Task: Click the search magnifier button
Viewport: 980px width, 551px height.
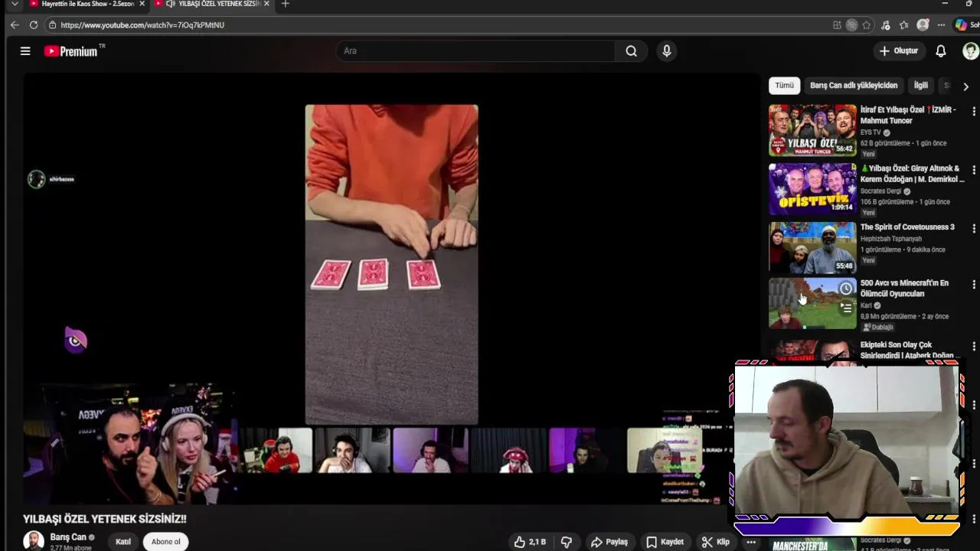Action: point(631,51)
